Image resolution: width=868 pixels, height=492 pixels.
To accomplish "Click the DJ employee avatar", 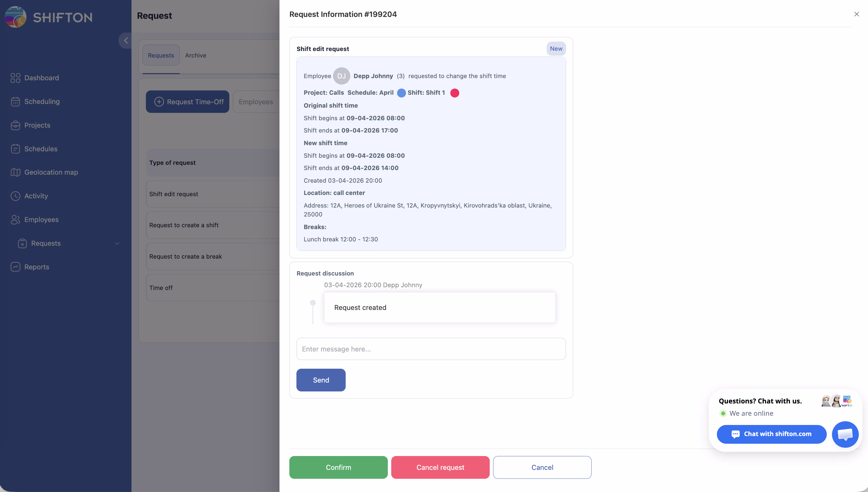I will point(341,76).
